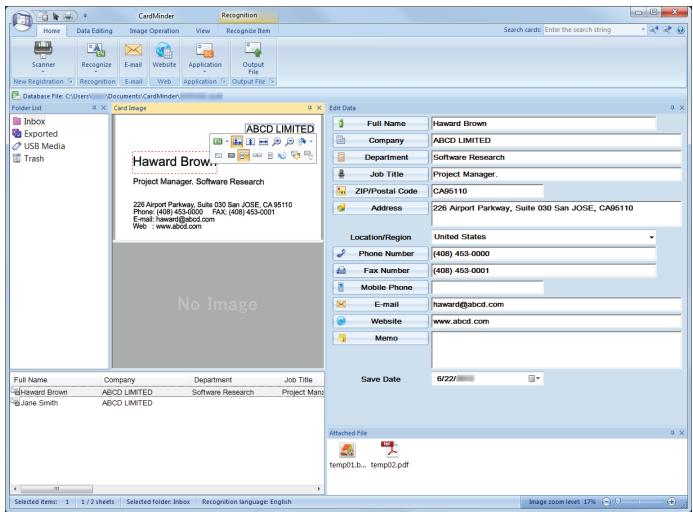This screenshot has width=693, height=512.
Task: Select the Jane Smith card row
Action: click(167, 403)
